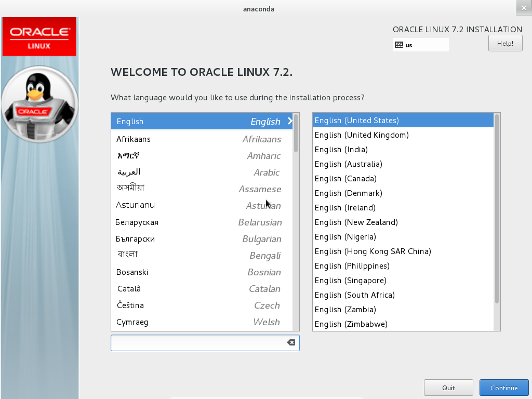This screenshot has height=399, width=532.
Task: Select Català language
Action: 202,289
